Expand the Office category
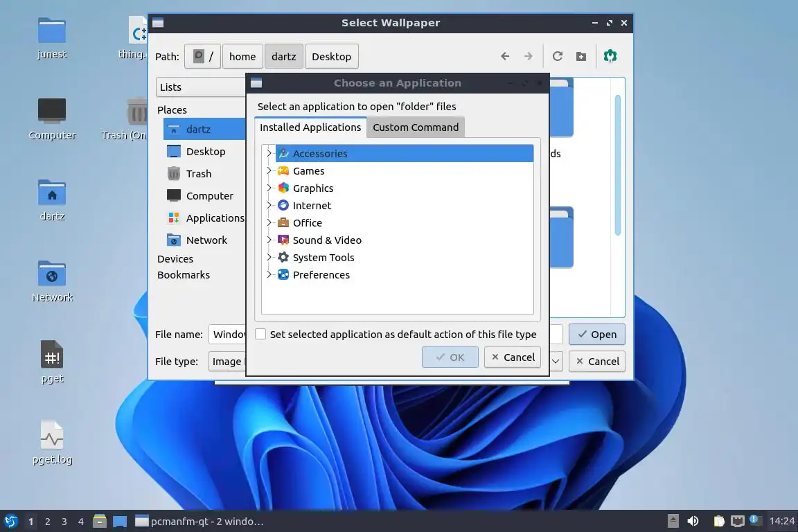The height and width of the screenshot is (532, 798). click(269, 222)
